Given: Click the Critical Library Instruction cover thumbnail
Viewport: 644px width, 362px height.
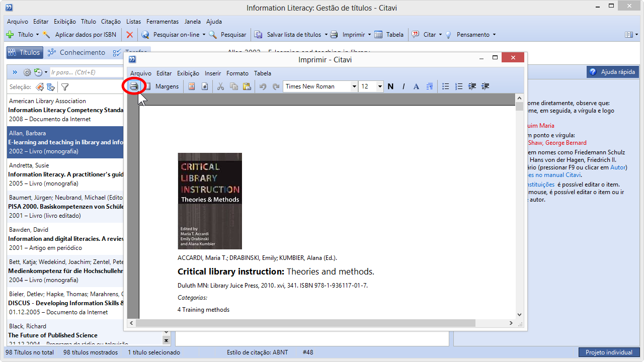Looking at the screenshot, I should point(210,201).
